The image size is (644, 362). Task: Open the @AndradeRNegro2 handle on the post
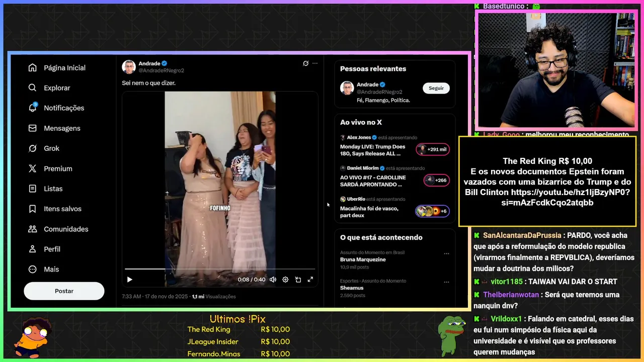[162, 71]
